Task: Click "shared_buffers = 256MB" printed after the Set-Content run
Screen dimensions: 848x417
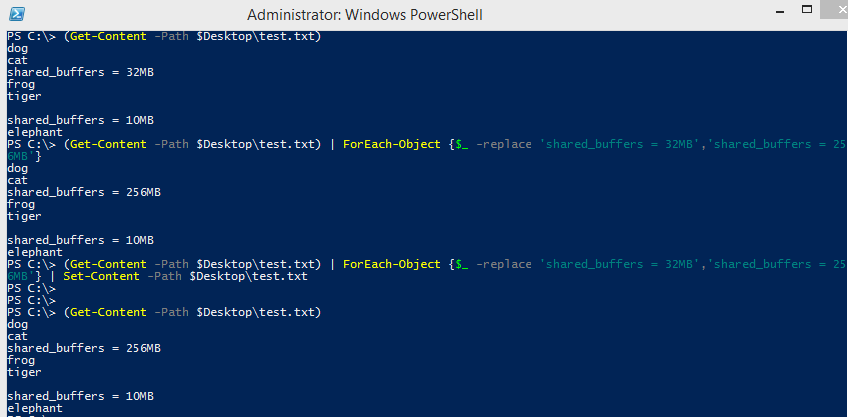Action: click(x=84, y=348)
